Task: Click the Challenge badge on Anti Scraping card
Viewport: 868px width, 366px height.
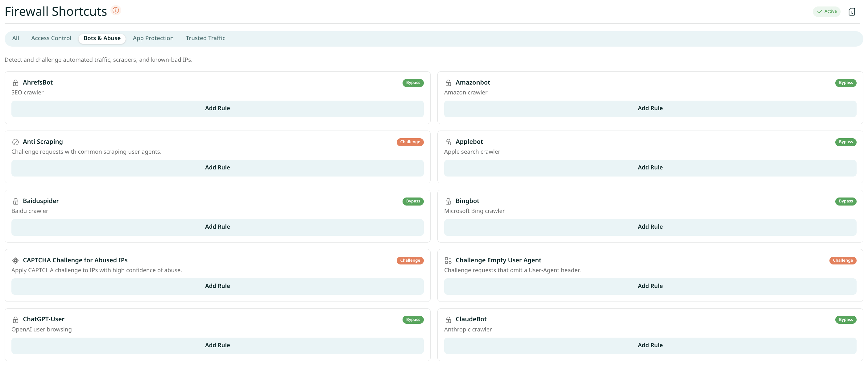Action: [x=410, y=142]
